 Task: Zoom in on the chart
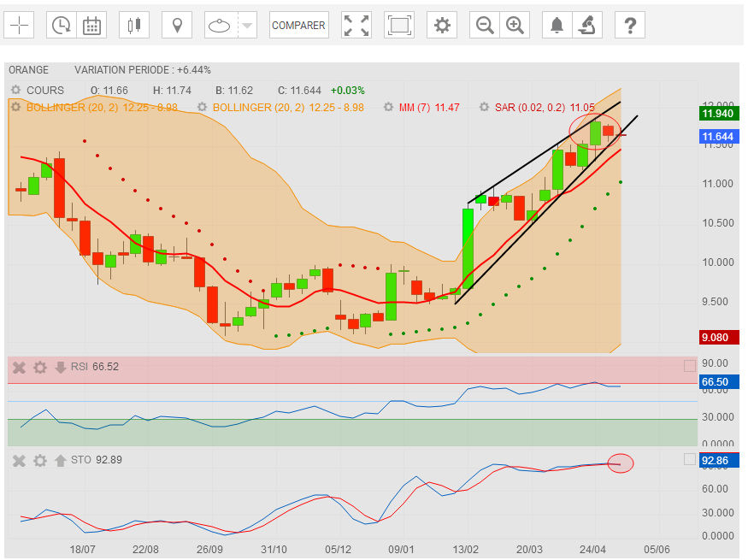515,25
